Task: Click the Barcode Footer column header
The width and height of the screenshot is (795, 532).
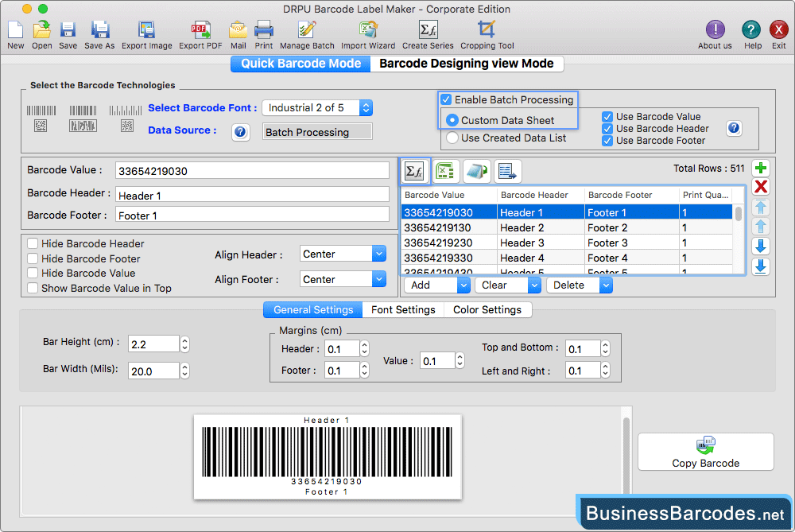Action: (632, 195)
